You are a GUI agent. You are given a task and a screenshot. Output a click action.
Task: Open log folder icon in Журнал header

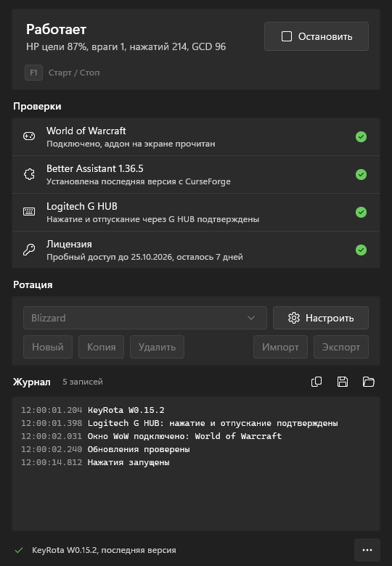(x=369, y=382)
